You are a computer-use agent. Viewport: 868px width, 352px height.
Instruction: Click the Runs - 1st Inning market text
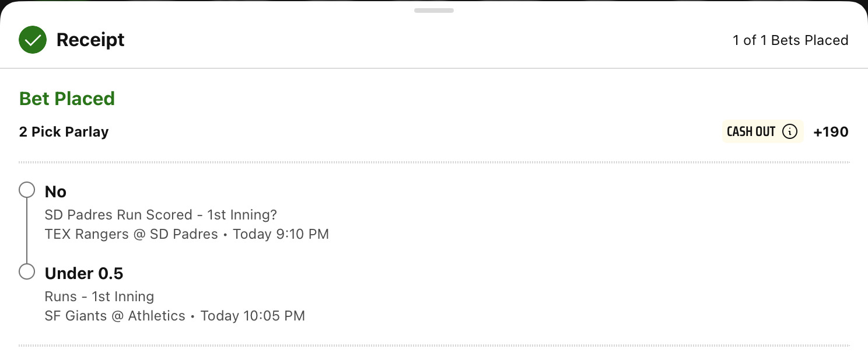99,297
